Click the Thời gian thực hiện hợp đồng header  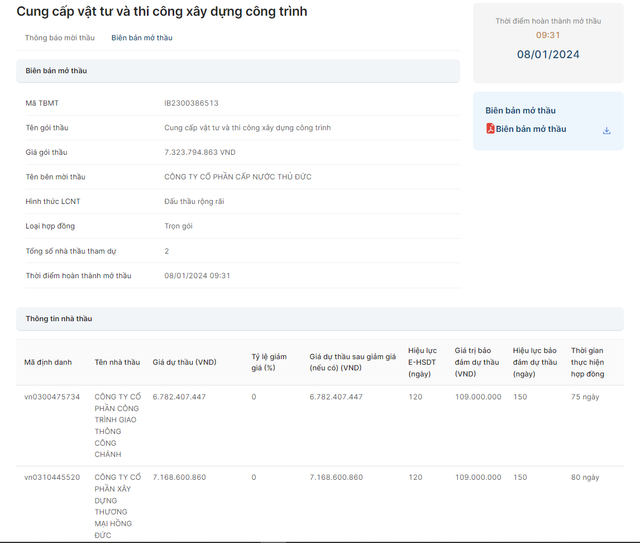(x=588, y=362)
